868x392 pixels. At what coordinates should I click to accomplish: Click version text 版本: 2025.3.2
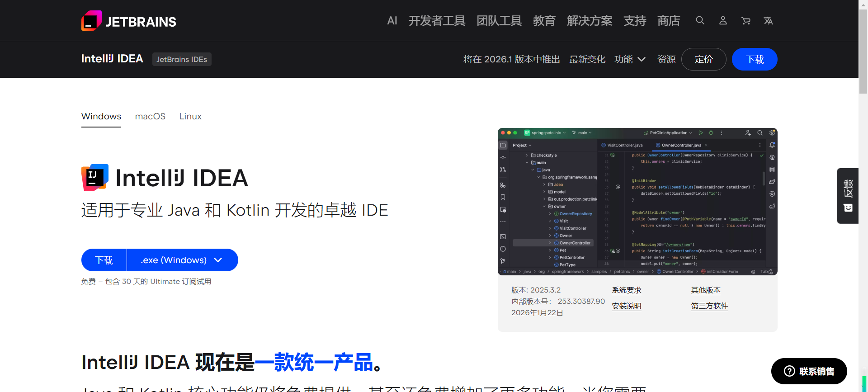(536, 290)
